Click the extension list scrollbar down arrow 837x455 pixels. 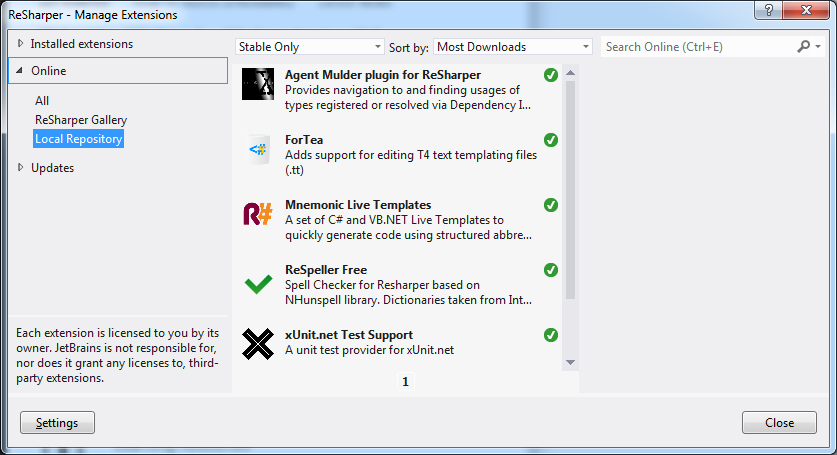tap(570, 362)
